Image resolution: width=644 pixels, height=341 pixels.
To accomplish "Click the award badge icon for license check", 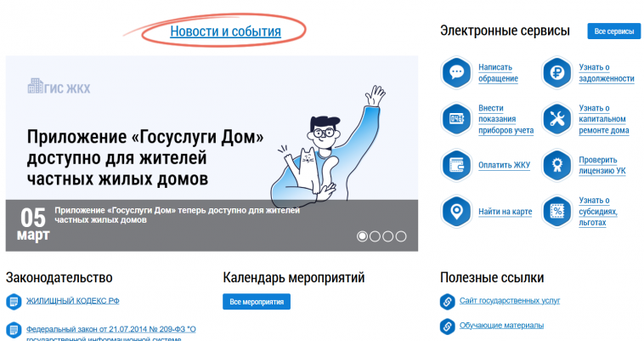I will [558, 165].
